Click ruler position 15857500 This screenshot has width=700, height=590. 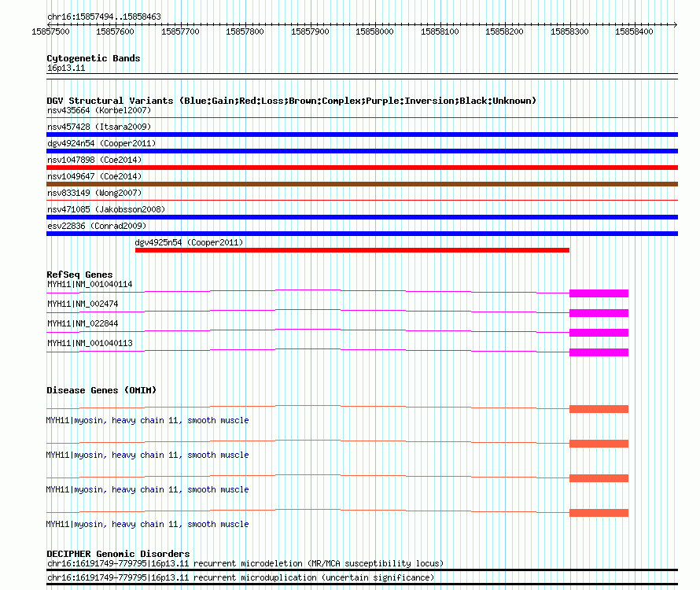point(51,31)
